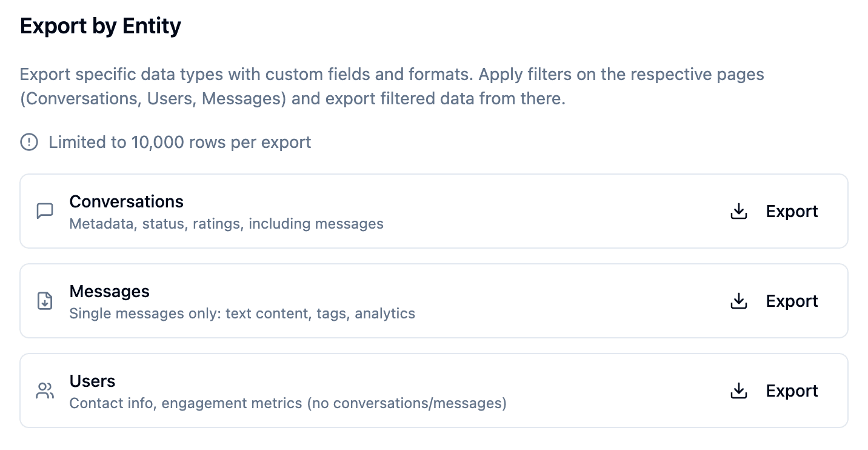Click the Conversations row title text
Viewport: 868px width, 450px height.
[126, 201]
